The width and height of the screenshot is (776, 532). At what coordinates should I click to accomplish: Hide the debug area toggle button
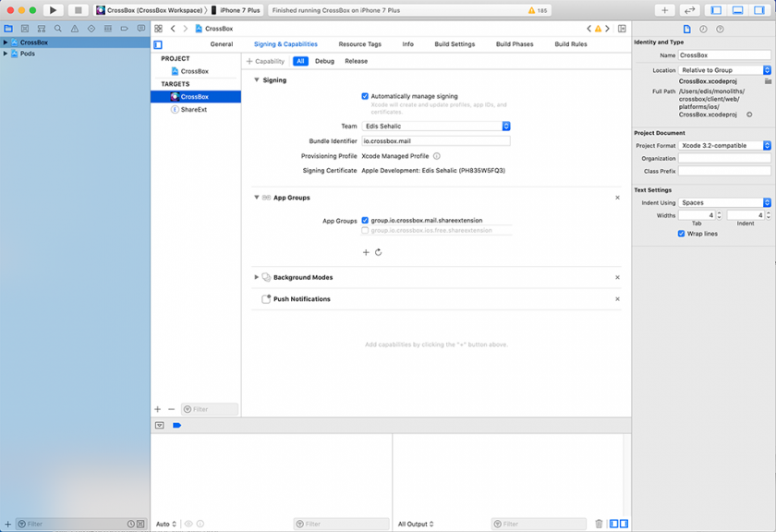[159, 425]
